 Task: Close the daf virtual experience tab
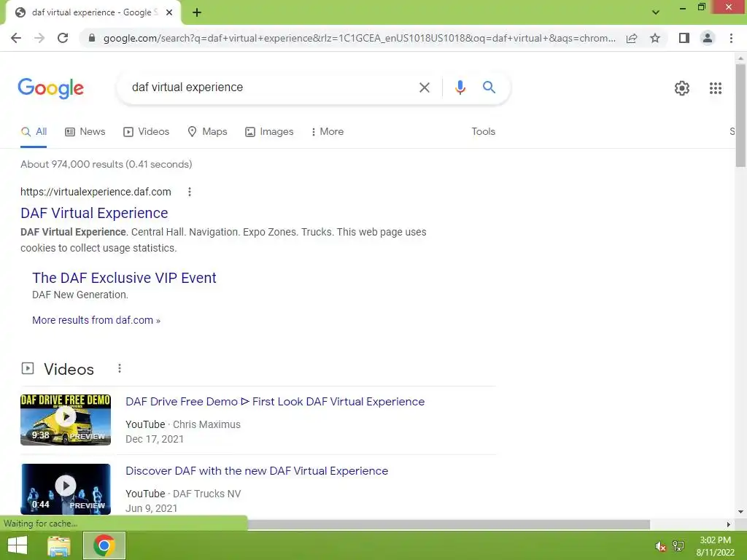tap(169, 12)
